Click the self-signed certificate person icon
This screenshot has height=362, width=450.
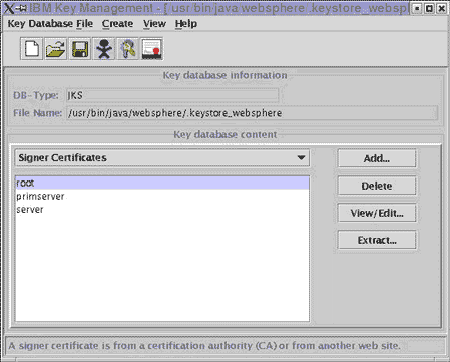click(x=104, y=49)
